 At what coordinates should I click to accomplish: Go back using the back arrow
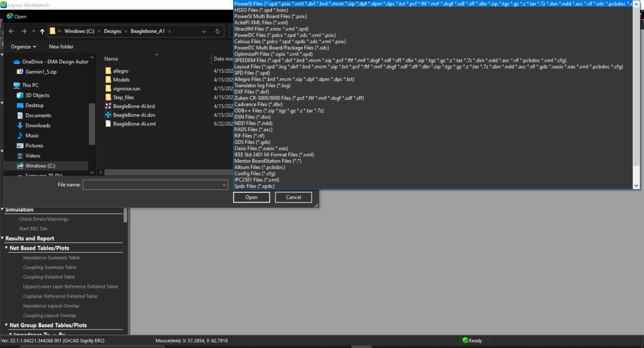click(x=11, y=31)
